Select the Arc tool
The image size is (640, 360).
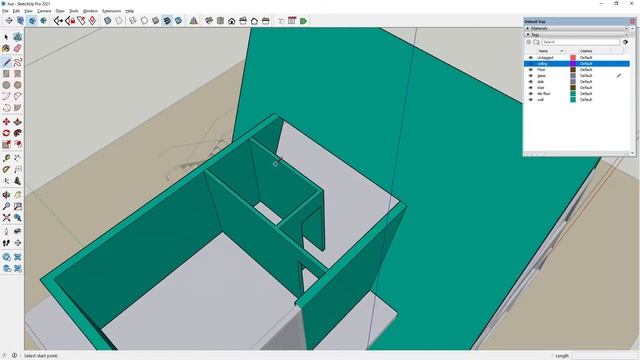point(6,97)
